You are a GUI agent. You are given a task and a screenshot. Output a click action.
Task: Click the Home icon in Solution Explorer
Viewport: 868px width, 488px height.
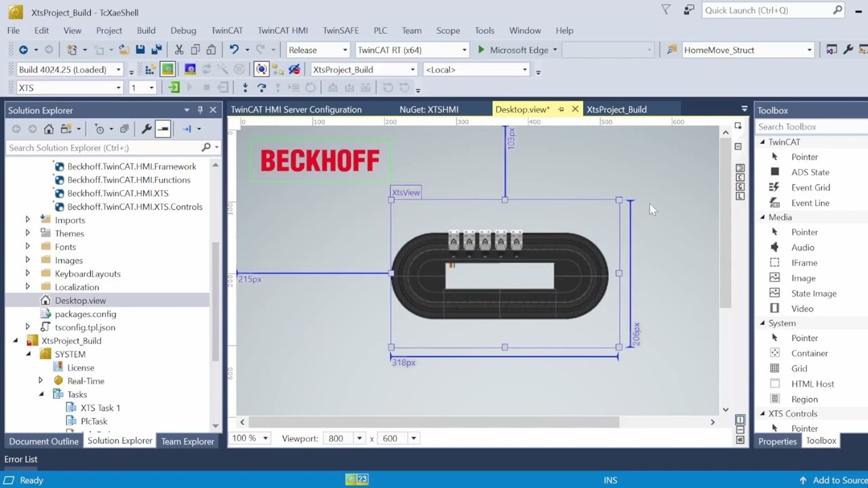49,129
